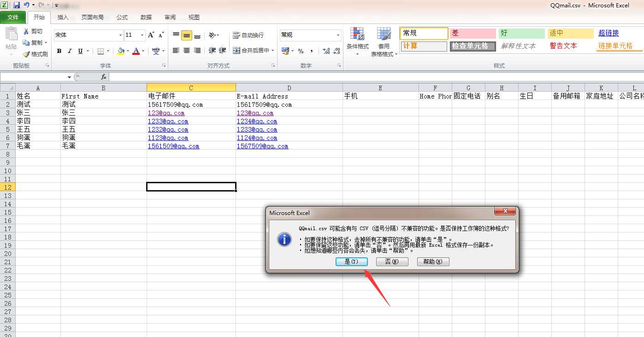Open Conditional Formatting (条件格式)

click(x=357, y=41)
